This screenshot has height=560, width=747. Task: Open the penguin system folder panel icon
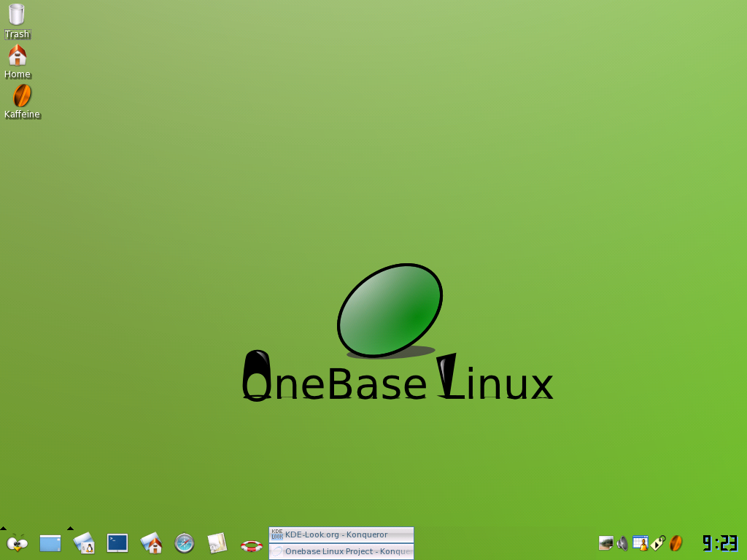click(85, 542)
